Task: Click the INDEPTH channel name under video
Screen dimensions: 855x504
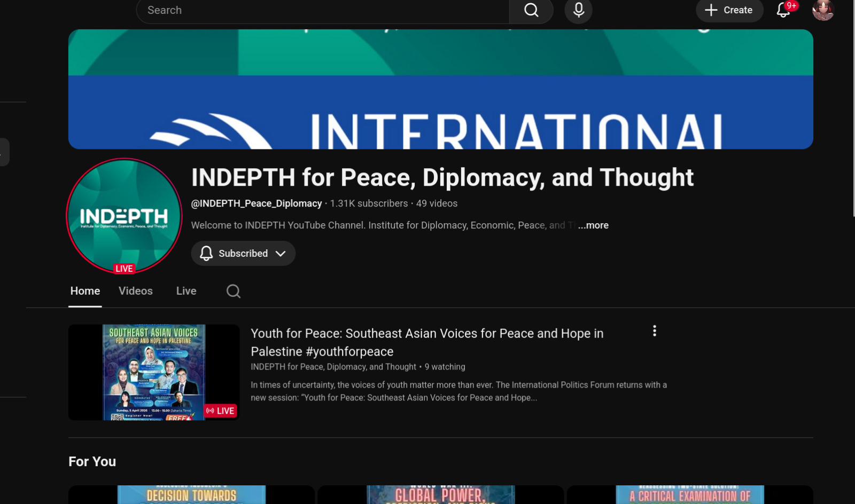Action: [x=333, y=367]
